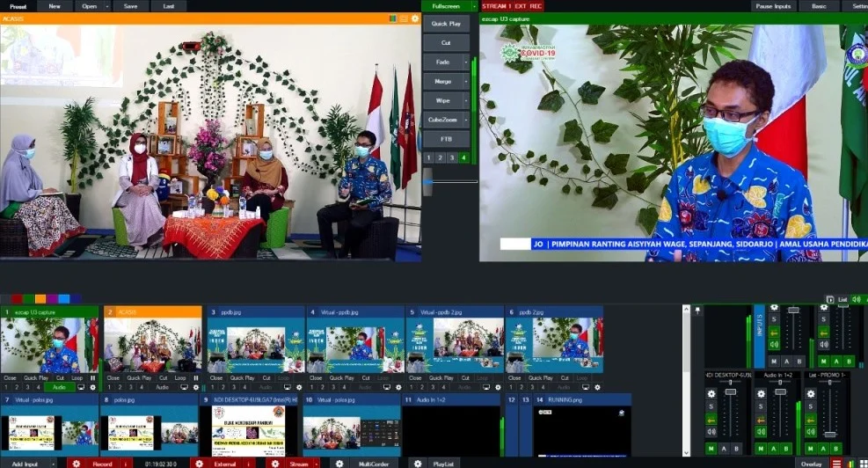Viewport: 868px width, 468px height.
Task: Click the FTB transition button
Action: [446, 140]
